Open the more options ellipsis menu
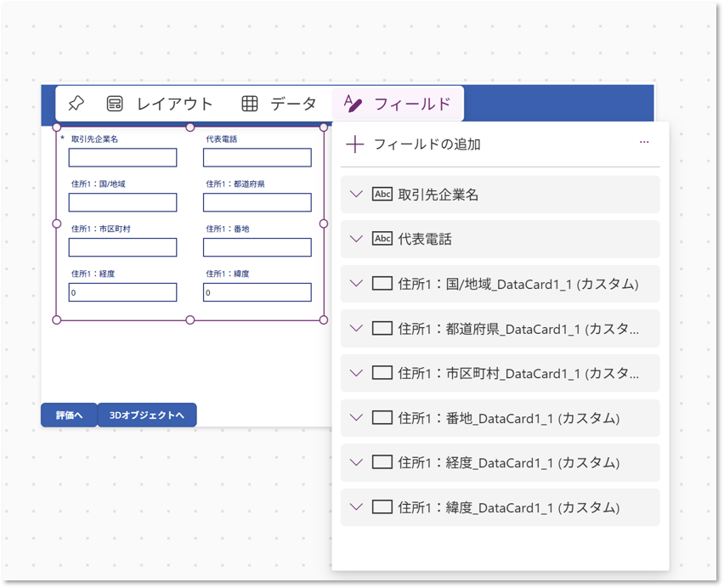Image resolution: width=724 pixels, height=588 pixels. tap(644, 143)
